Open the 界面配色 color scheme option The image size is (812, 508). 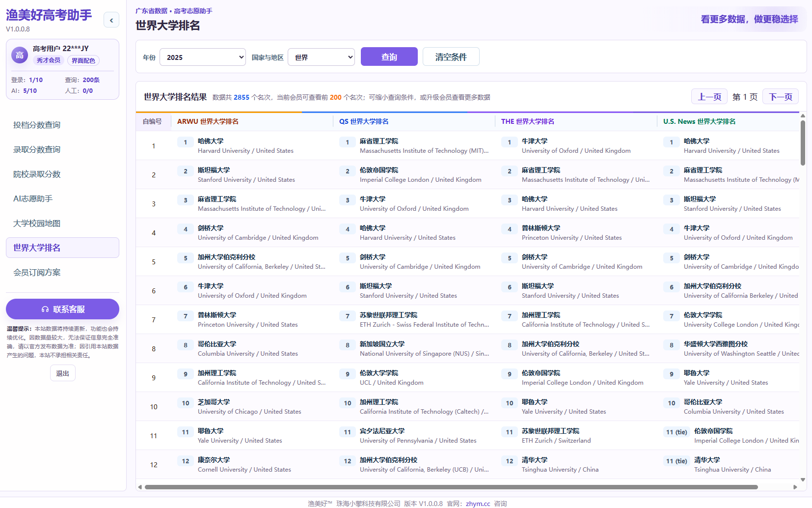pyautogui.click(x=83, y=60)
